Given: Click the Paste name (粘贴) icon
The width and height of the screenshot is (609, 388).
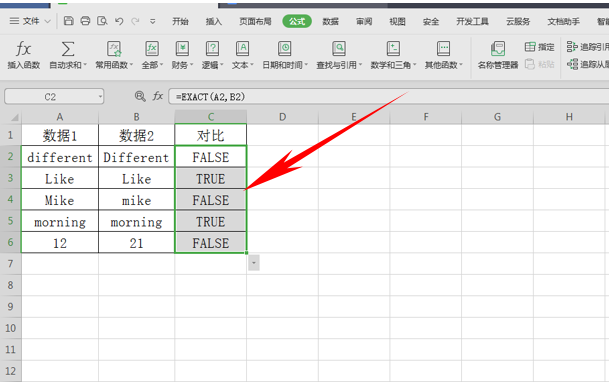Looking at the screenshot, I should pyautogui.click(x=530, y=64).
